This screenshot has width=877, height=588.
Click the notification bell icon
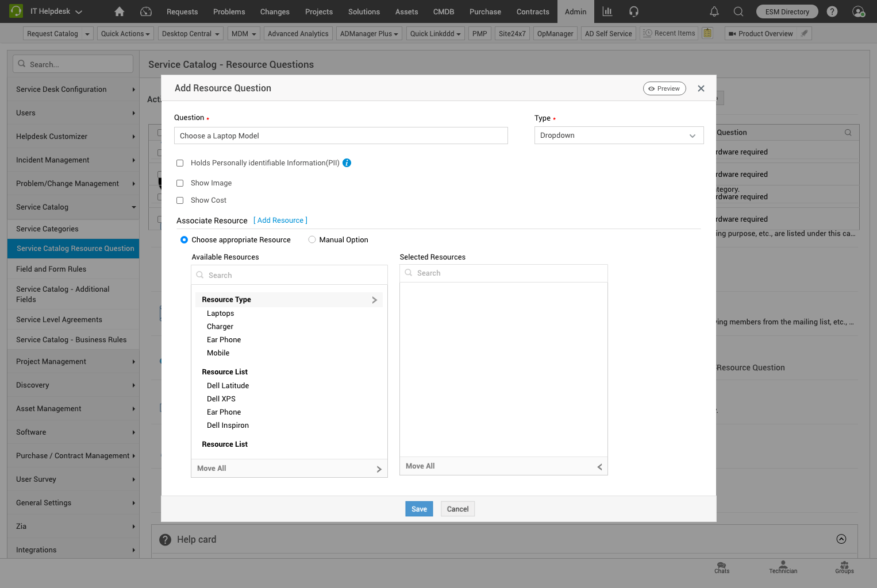coord(714,11)
